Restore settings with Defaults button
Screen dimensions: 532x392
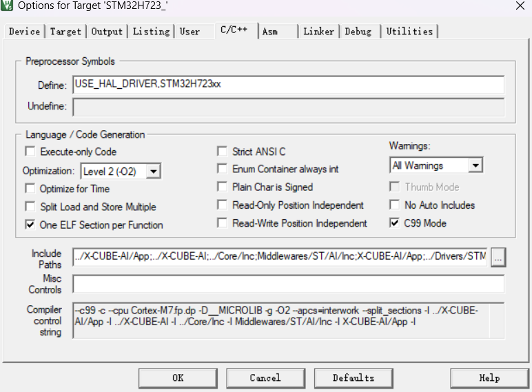click(354, 378)
